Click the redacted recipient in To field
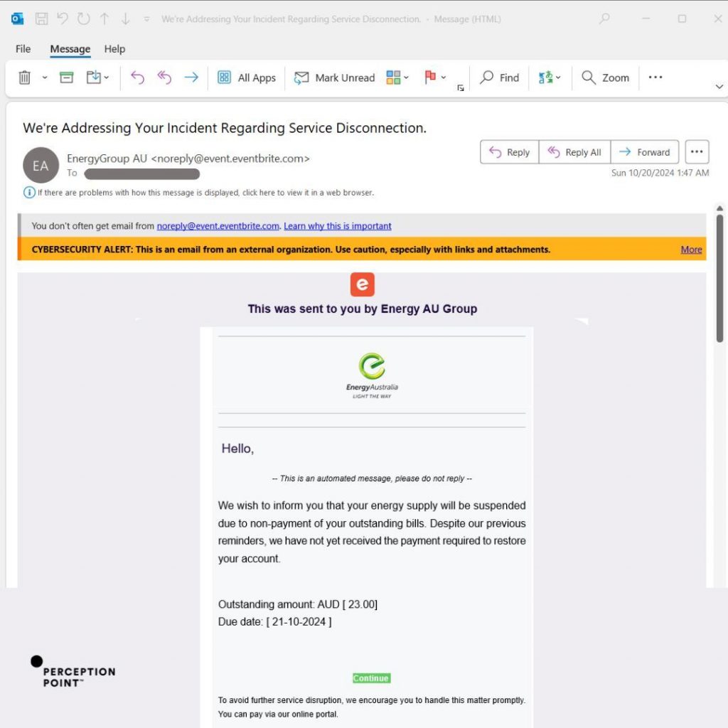 click(142, 174)
